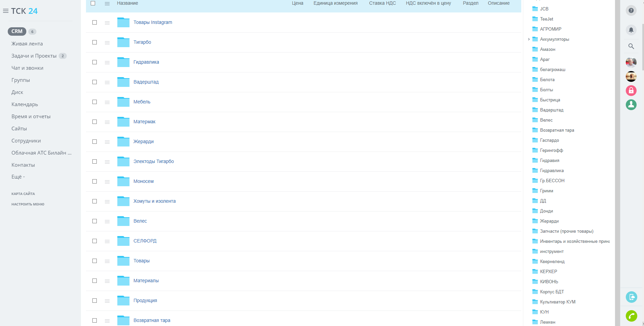Open the green user profile icon
The height and width of the screenshot is (326, 644).
(x=631, y=105)
